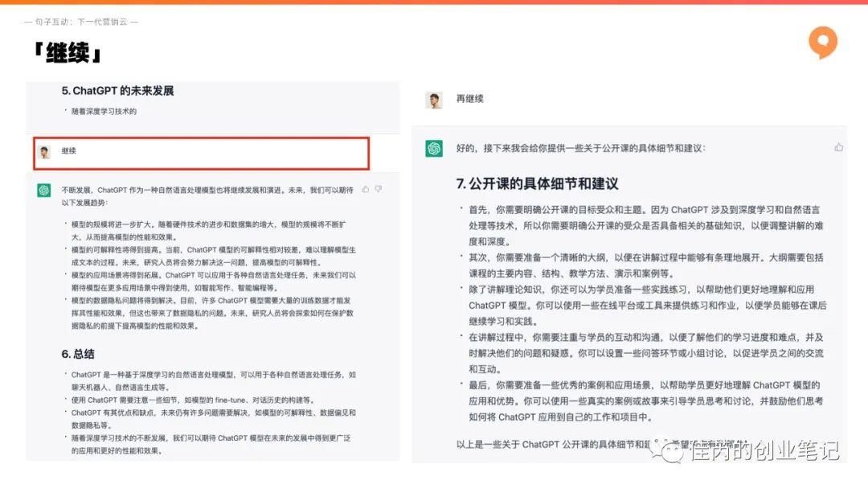Give a thumbs-up to the "不断发展" reply

[x=366, y=189]
